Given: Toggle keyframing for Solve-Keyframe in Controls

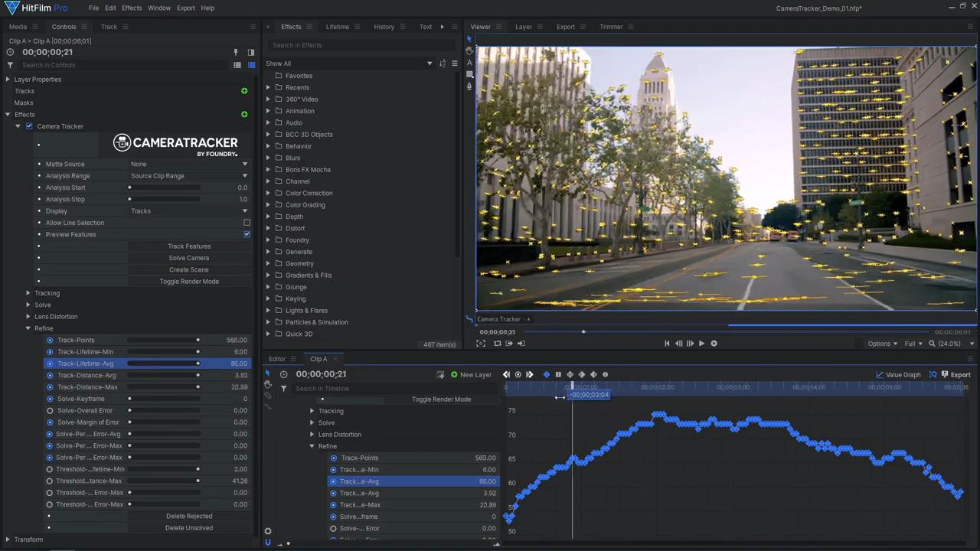Looking at the screenshot, I should click(x=50, y=399).
